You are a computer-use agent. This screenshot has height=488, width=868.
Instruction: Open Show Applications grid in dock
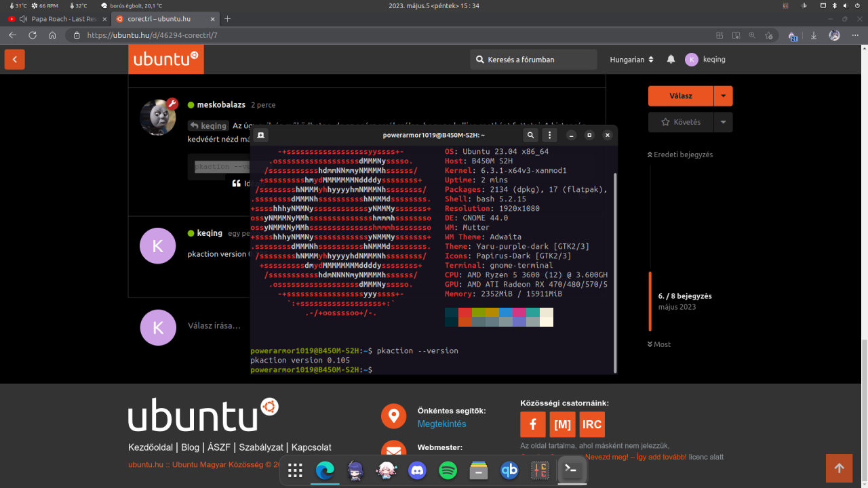click(295, 471)
